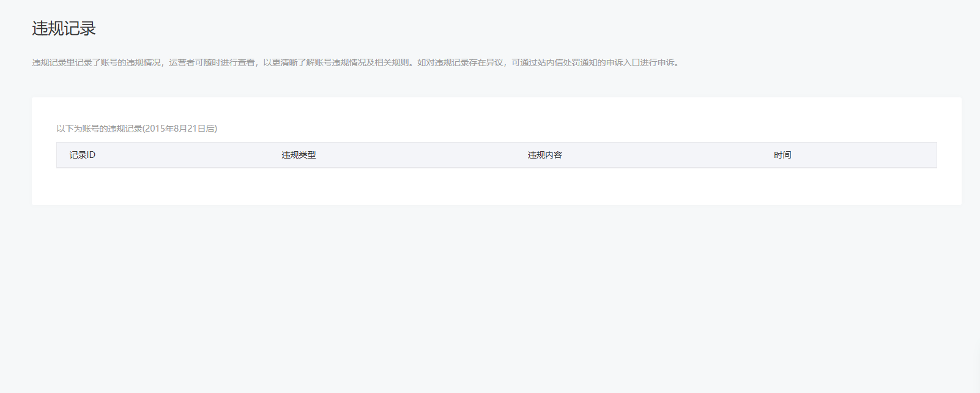Image resolution: width=980 pixels, height=393 pixels.
Task: Click the sentence start 如对违规记录存在异议
Action: [x=460, y=62]
